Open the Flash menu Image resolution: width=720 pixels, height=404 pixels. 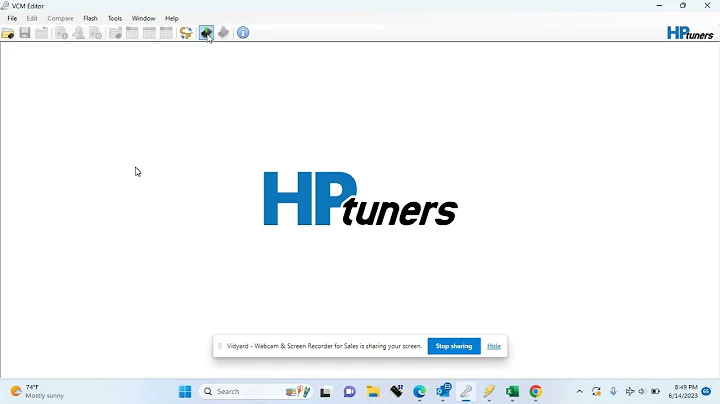click(x=90, y=18)
